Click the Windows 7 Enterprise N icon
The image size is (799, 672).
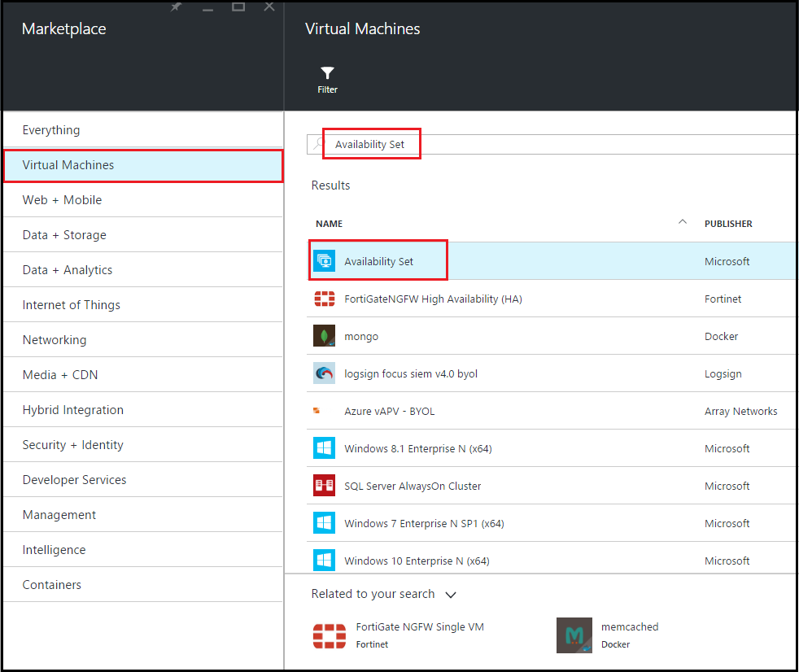(324, 523)
